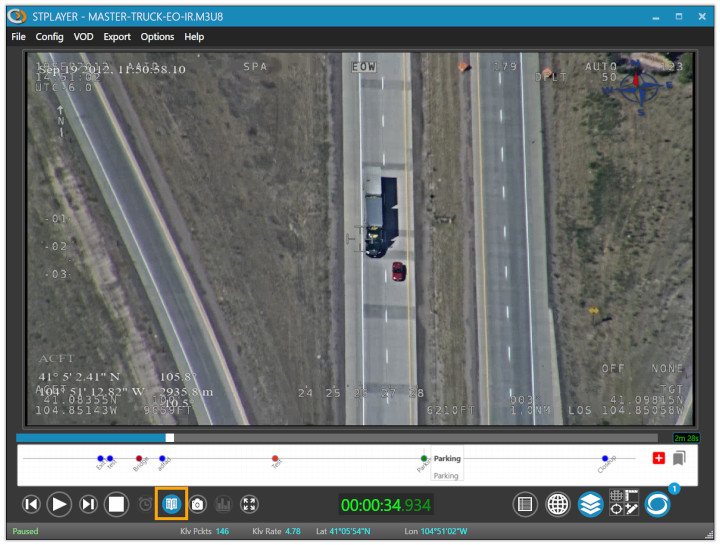Toggle fullscreen expand icon
The width and height of the screenshot is (720, 545).
(x=249, y=505)
